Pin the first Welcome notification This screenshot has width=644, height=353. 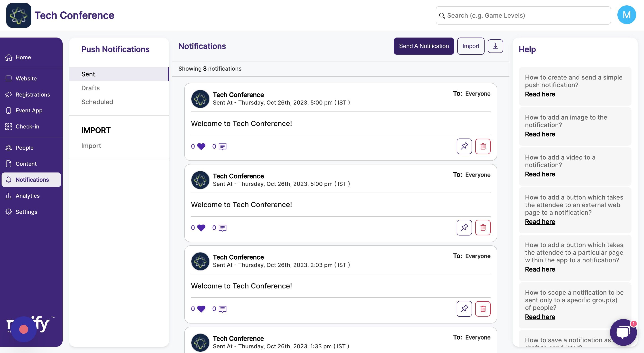click(464, 146)
